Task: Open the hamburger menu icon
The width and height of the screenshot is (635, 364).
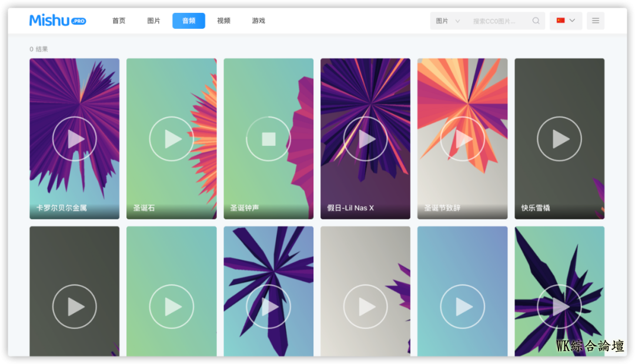Action: pyautogui.click(x=595, y=21)
